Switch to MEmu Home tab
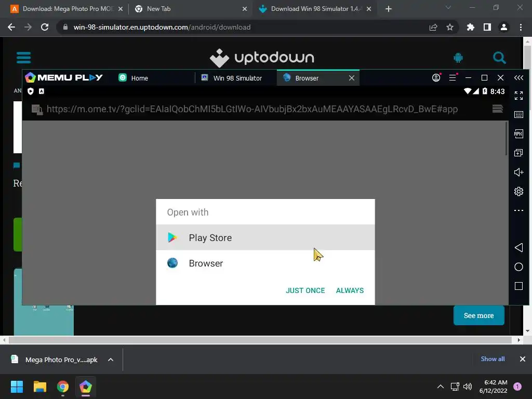532x399 pixels. tap(134, 78)
